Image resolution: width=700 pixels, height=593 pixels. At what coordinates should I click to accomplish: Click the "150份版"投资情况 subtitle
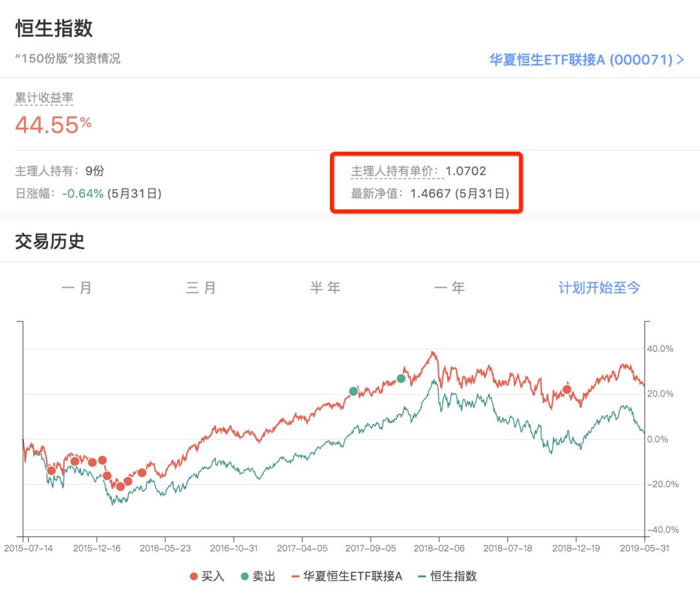coord(67,58)
